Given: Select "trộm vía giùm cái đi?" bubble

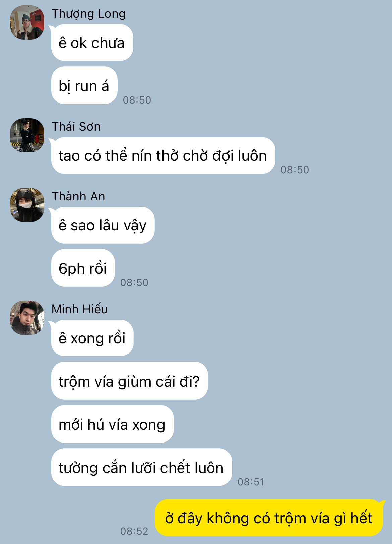Looking at the screenshot, I should 129,381.
